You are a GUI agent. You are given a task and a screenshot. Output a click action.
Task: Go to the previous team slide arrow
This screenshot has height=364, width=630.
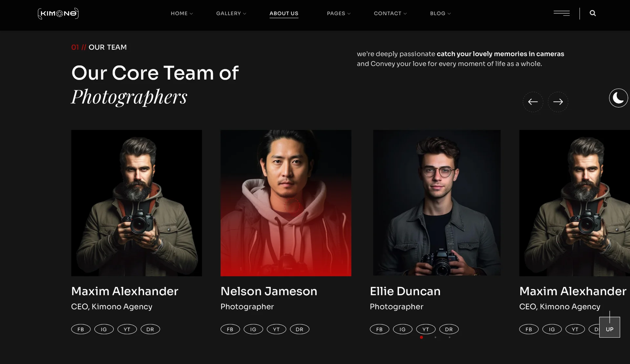[533, 102]
